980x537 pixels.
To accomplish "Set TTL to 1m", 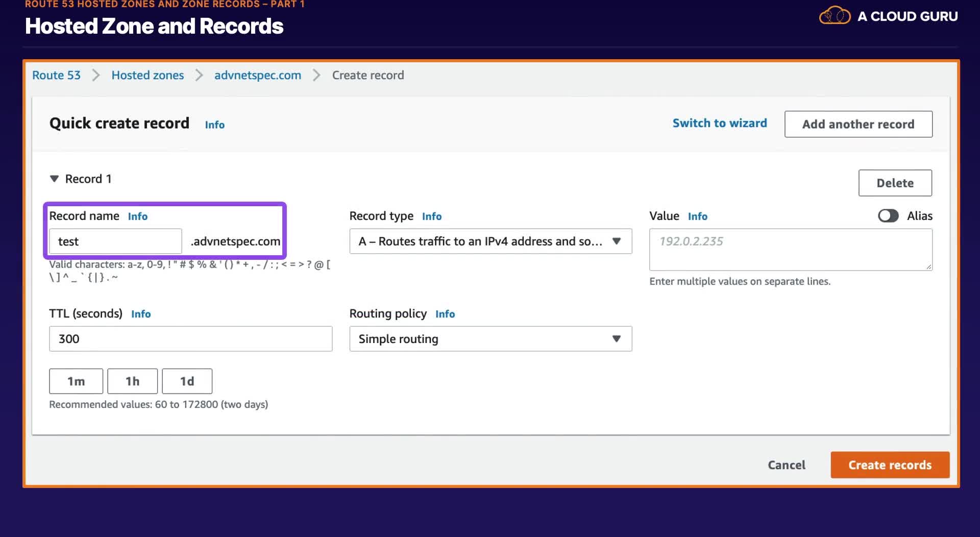I will 76,381.
